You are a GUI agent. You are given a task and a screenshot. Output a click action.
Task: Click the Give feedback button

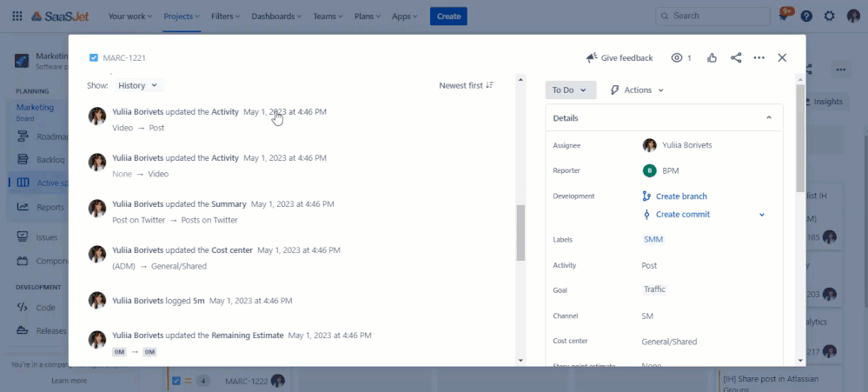point(620,57)
